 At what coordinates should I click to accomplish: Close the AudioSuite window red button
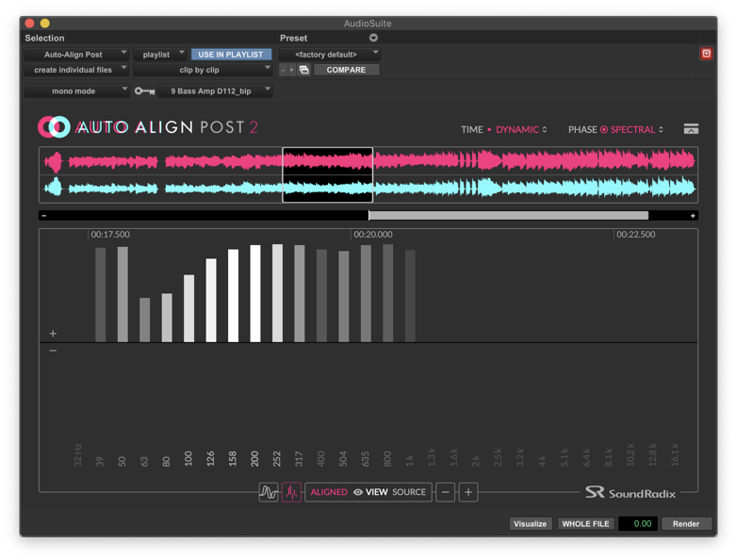[29, 23]
